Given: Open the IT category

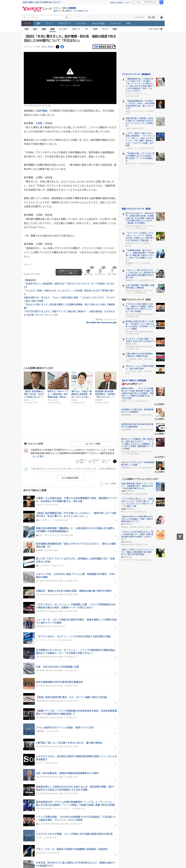Looking at the screenshot, I should 86,29.
